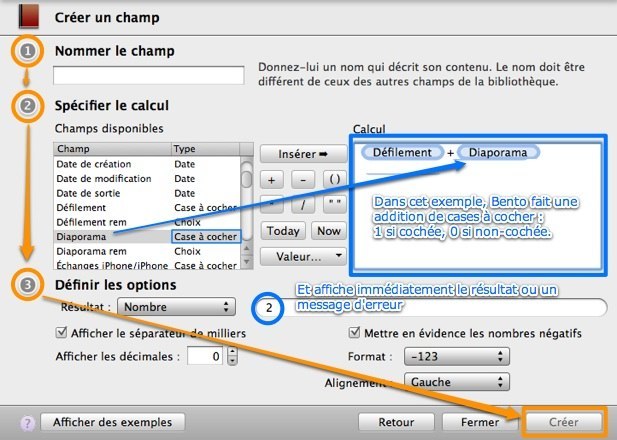This screenshot has height=440, width=617.
Task: Click the Champ column header
Action: pos(113,149)
